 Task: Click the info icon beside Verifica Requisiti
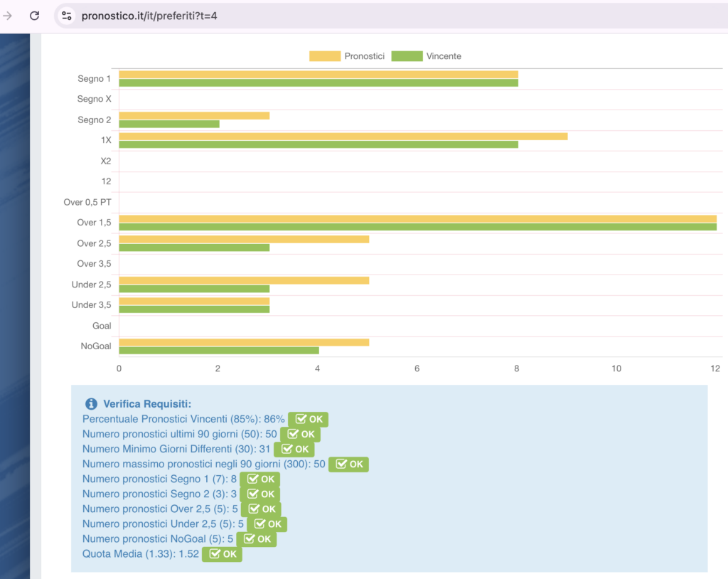(91, 404)
